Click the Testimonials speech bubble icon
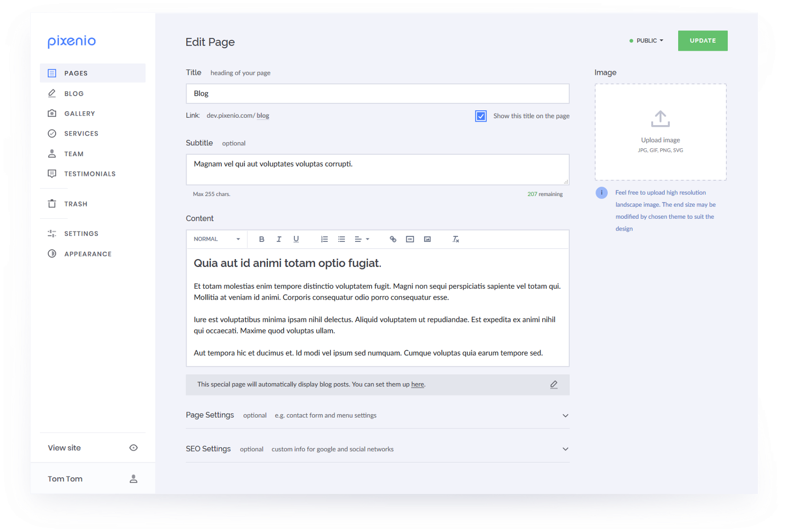The image size is (788, 532). coord(52,174)
